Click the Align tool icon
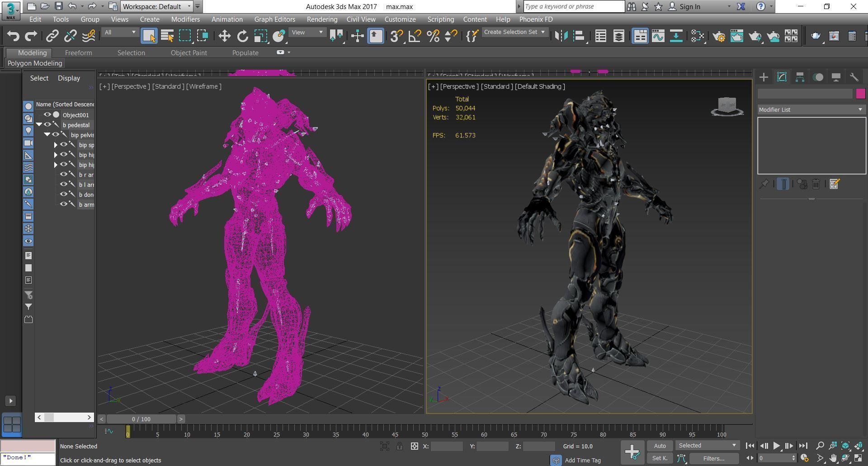The height and width of the screenshot is (466, 868). tap(579, 36)
